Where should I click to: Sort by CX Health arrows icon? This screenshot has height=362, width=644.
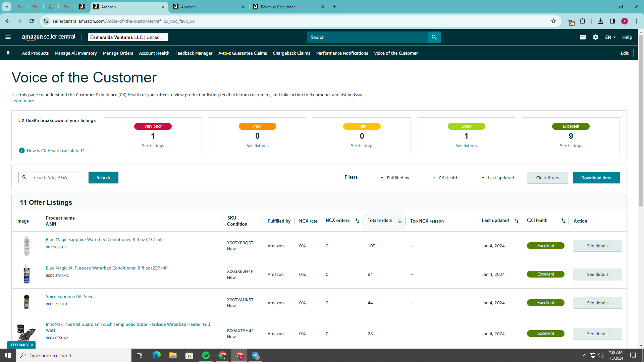[x=563, y=221]
